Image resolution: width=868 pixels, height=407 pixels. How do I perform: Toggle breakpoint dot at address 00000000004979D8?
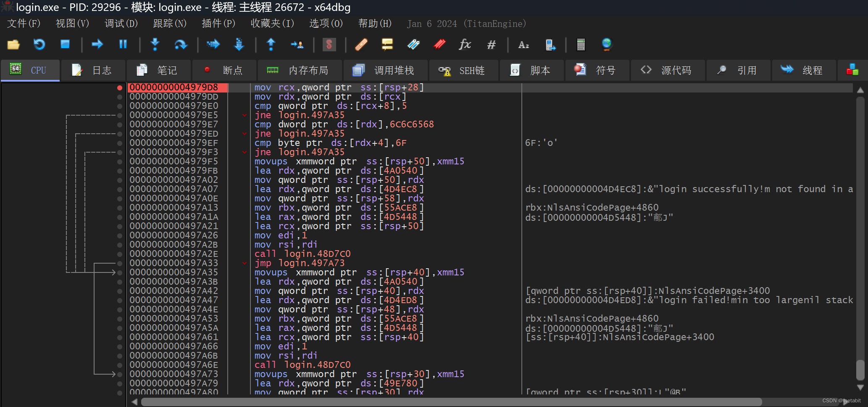120,88
